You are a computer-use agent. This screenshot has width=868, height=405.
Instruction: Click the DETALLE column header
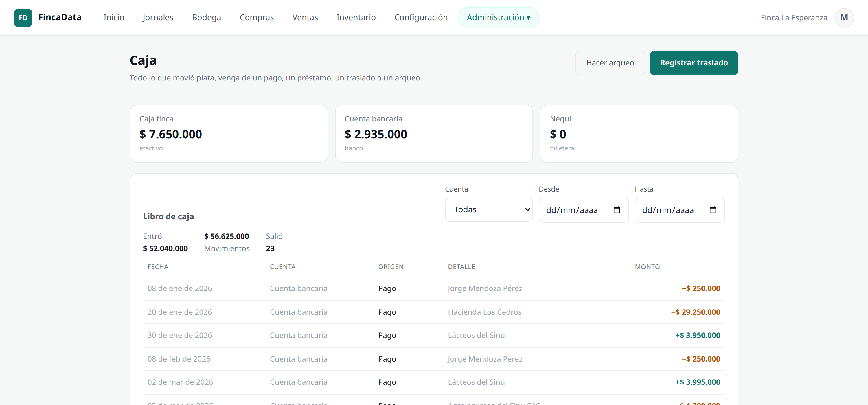pos(461,266)
